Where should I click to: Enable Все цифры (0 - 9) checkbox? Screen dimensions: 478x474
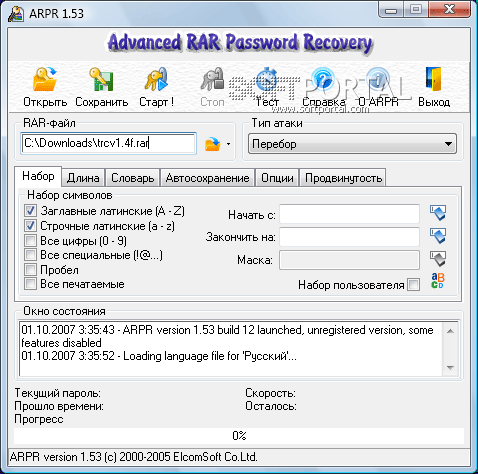(x=30, y=240)
